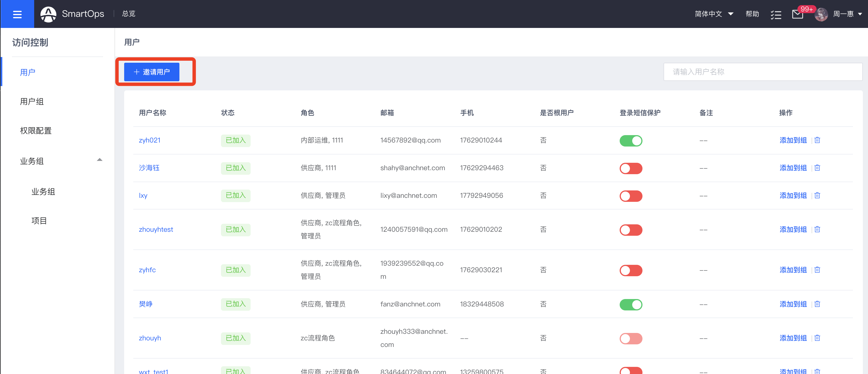Click the trash icon next to 樊峥
The width and height of the screenshot is (868, 374).
click(x=818, y=304)
